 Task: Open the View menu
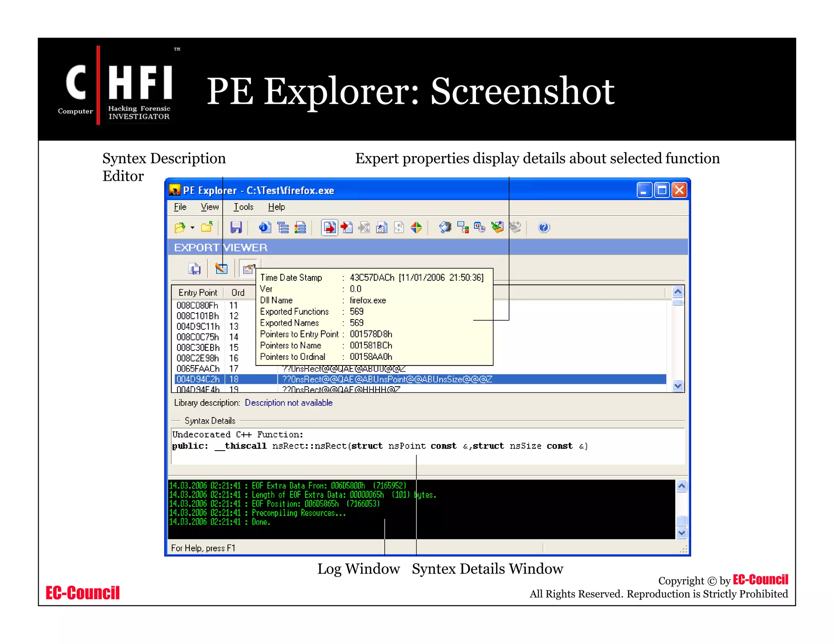pyautogui.click(x=210, y=207)
